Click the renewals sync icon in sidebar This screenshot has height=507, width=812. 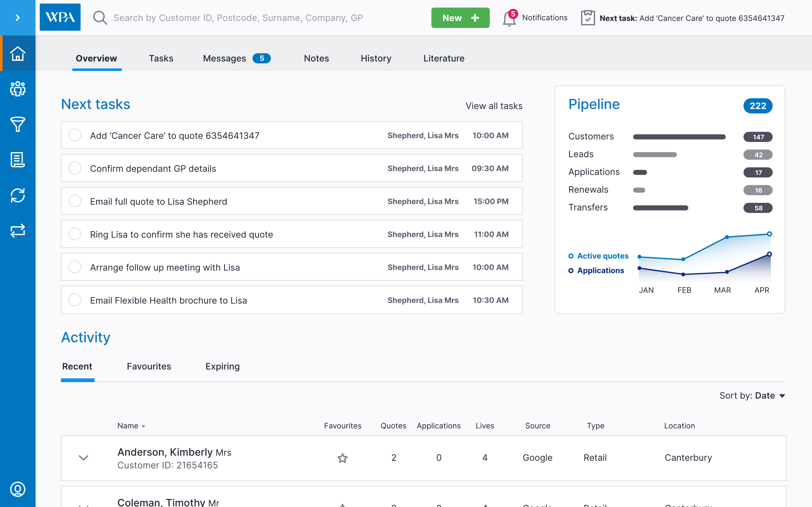[x=17, y=195]
